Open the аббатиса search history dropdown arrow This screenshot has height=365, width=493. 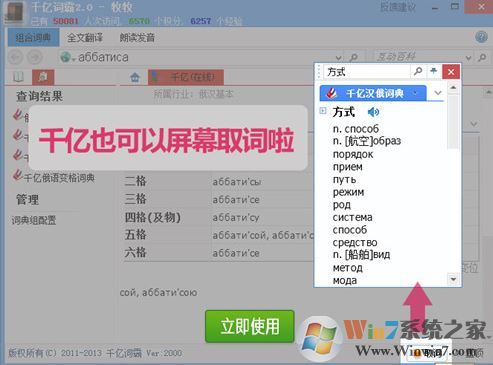tap(338, 58)
